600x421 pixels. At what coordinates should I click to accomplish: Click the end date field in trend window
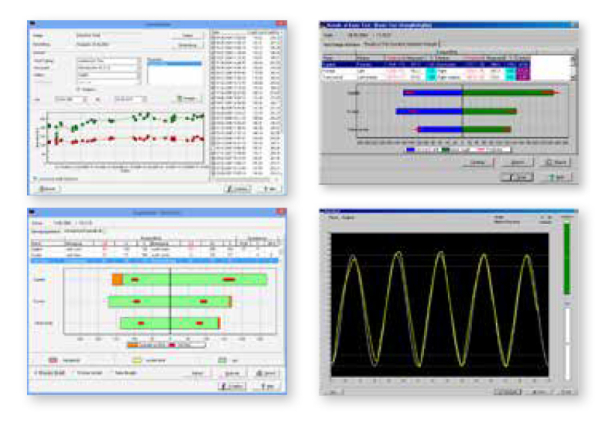pyautogui.click(x=129, y=99)
